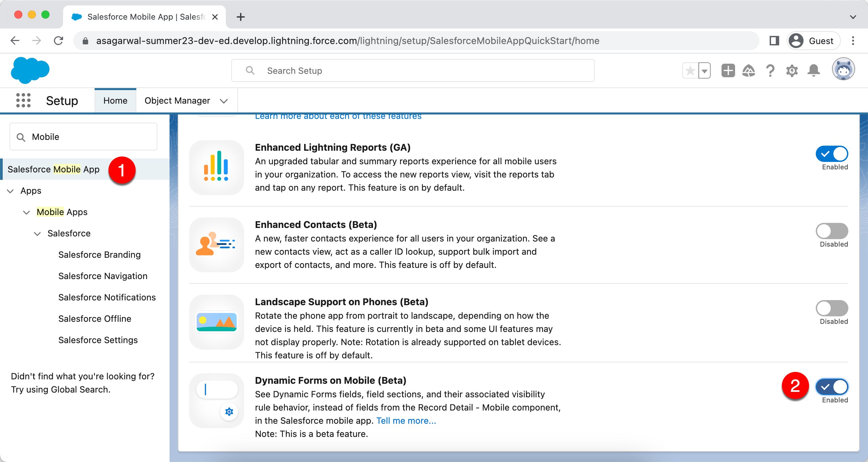Collapse the Mobile Apps tree section

[26, 212]
